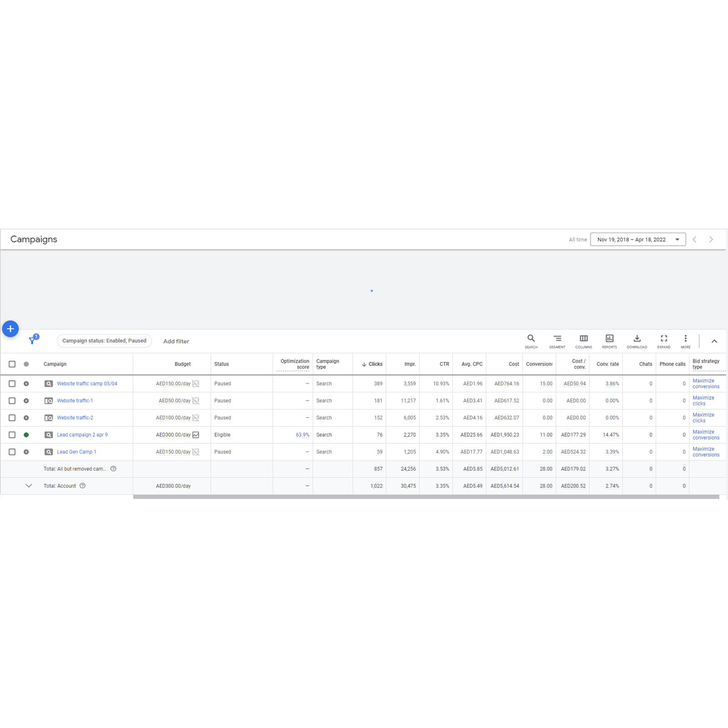
Task: Open Lead campaign 2 apr 9 link
Action: (82, 435)
